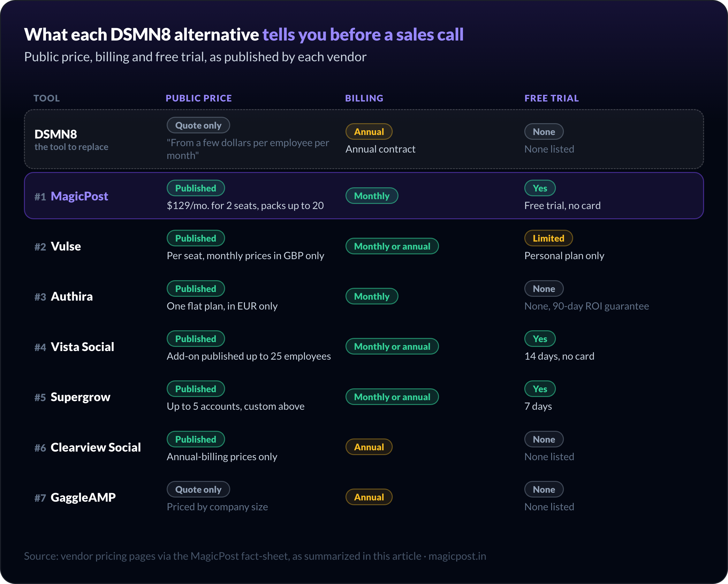Viewport: 728px width, 584px height.
Task: Click 'Free trial, no card' text
Action: (x=562, y=206)
